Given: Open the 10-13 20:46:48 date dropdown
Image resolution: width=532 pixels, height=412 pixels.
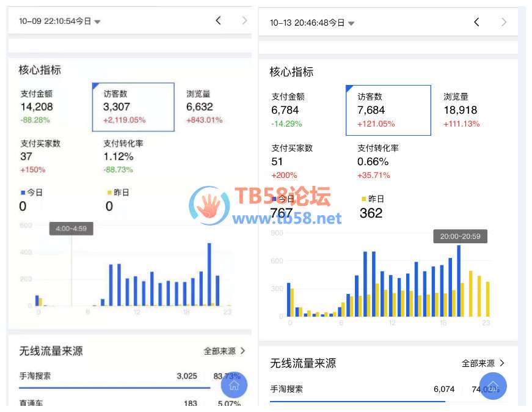Looking at the screenshot, I should click(312, 23).
